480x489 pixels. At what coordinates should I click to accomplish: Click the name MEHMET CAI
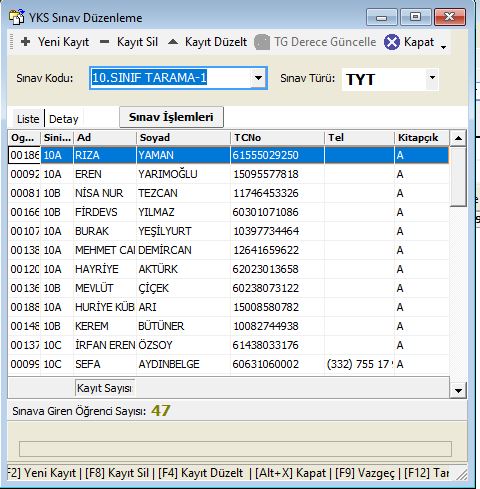click(105, 250)
